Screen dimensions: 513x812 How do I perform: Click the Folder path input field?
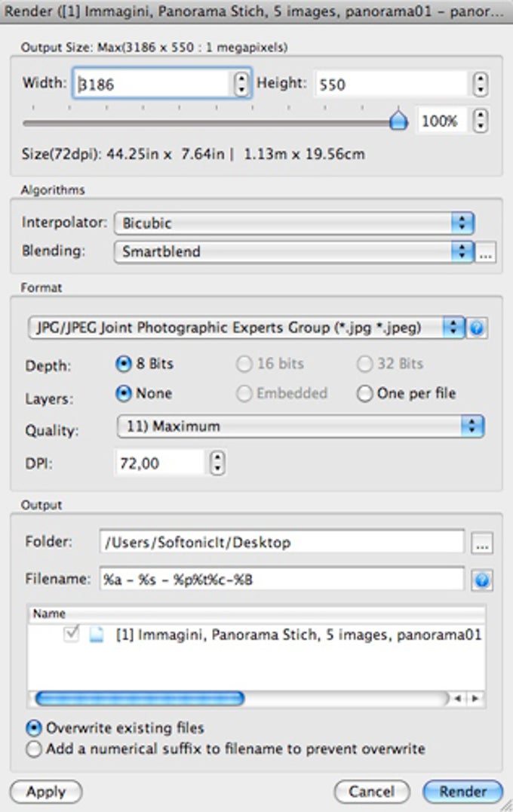tap(281, 542)
